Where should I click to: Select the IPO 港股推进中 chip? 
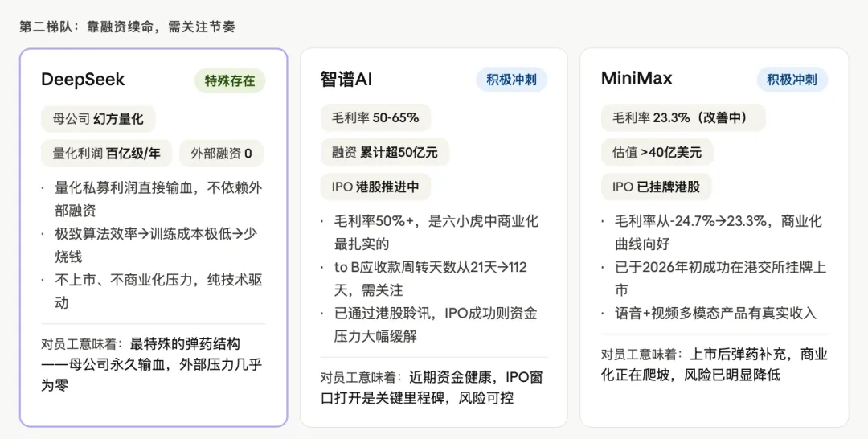coord(375,187)
